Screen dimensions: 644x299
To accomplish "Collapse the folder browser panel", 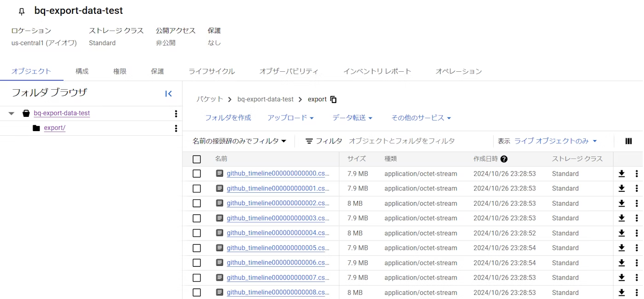I will tap(168, 93).
